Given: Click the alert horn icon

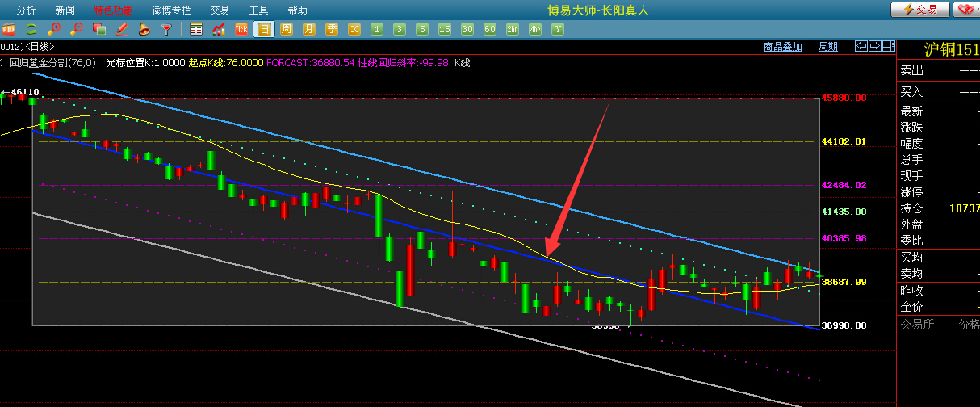Looking at the screenshot, I should pyautogui.click(x=144, y=29).
